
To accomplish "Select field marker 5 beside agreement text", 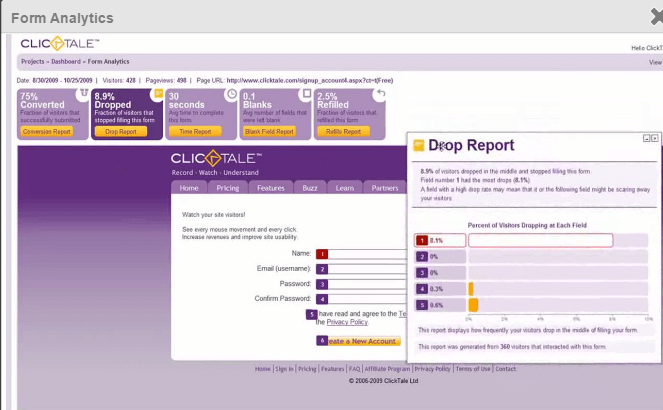I will click(312, 314).
